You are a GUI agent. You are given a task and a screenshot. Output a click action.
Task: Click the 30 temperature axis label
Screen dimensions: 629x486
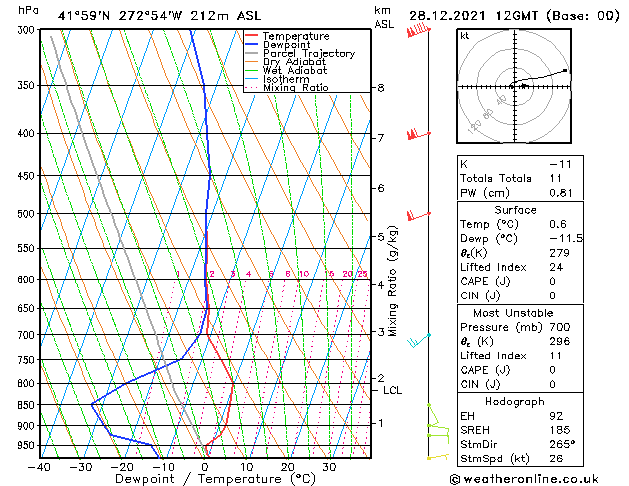(329, 467)
